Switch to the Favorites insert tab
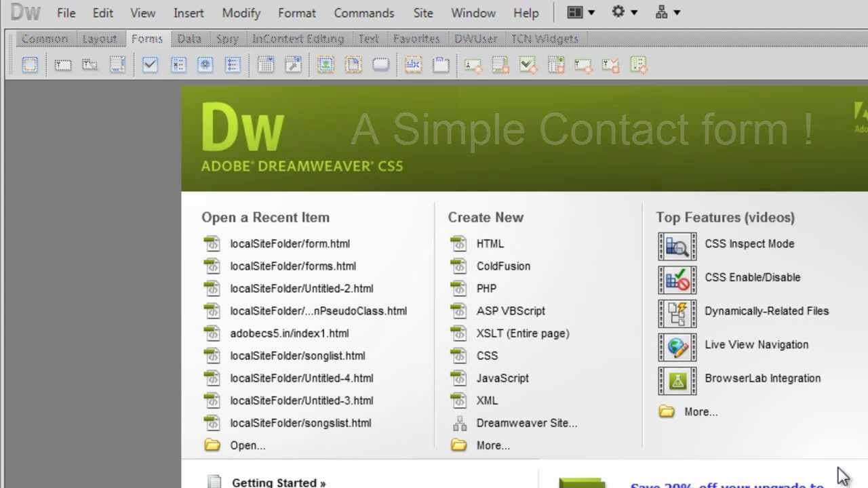The height and width of the screenshot is (488, 868). pyautogui.click(x=416, y=39)
